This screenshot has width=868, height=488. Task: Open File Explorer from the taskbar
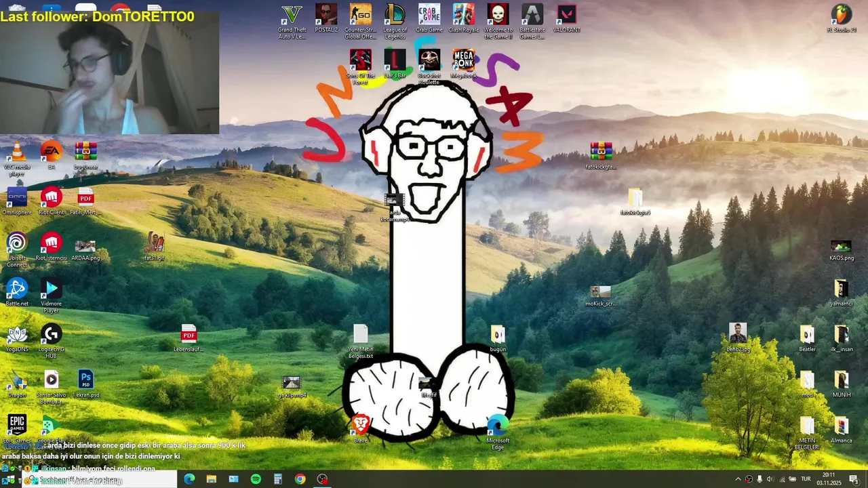[x=212, y=479]
